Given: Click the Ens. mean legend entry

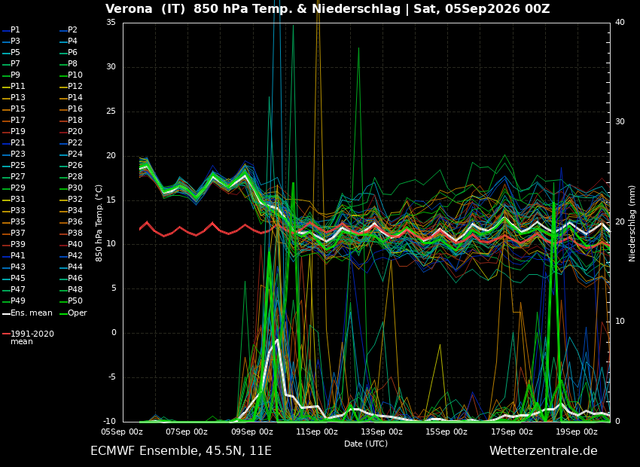Looking at the screenshot, I should [27, 313].
